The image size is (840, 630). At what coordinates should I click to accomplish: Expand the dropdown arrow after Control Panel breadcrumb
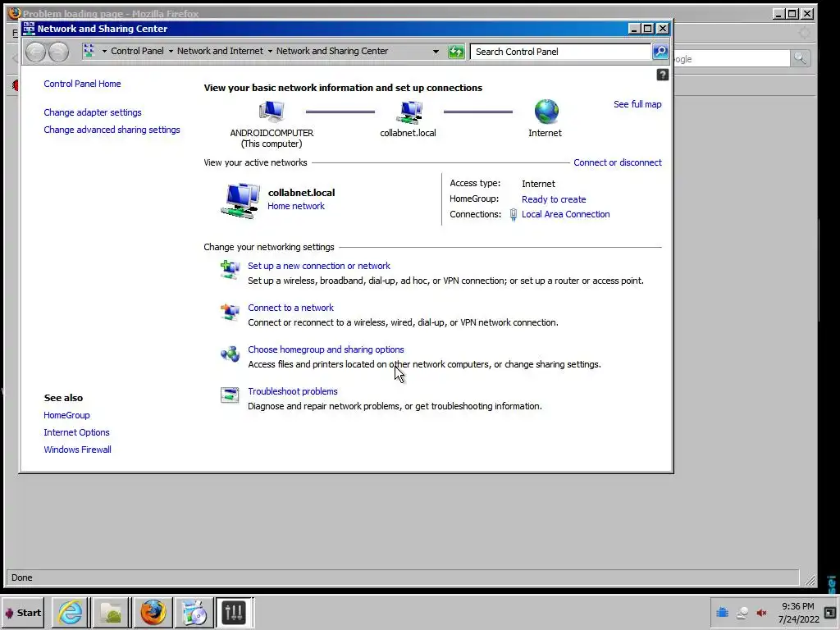click(x=171, y=52)
